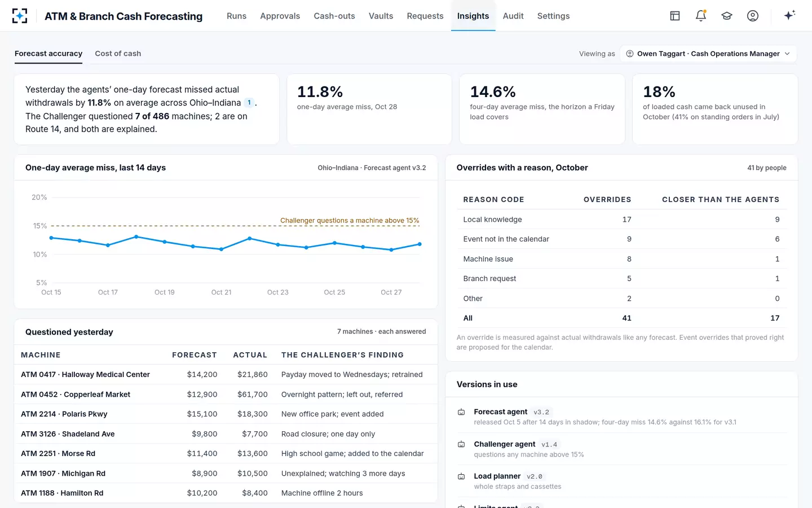The height and width of the screenshot is (508, 812).
Task: Click ATM 0452 · Copperleaf Market row
Action: coord(226,395)
